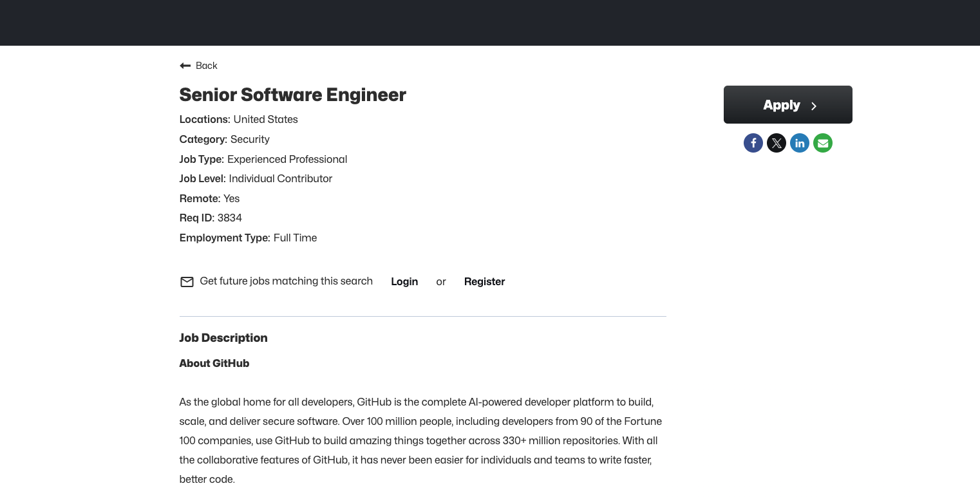The height and width of the screenshot is (497, 980).
Task: Click the envelope icon beside job alerts
Action: (187, 282)
